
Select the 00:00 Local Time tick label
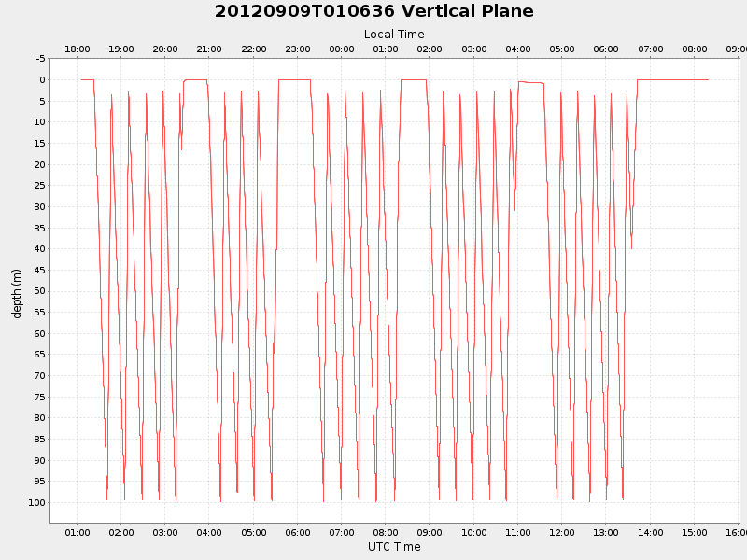coord(341,49)
